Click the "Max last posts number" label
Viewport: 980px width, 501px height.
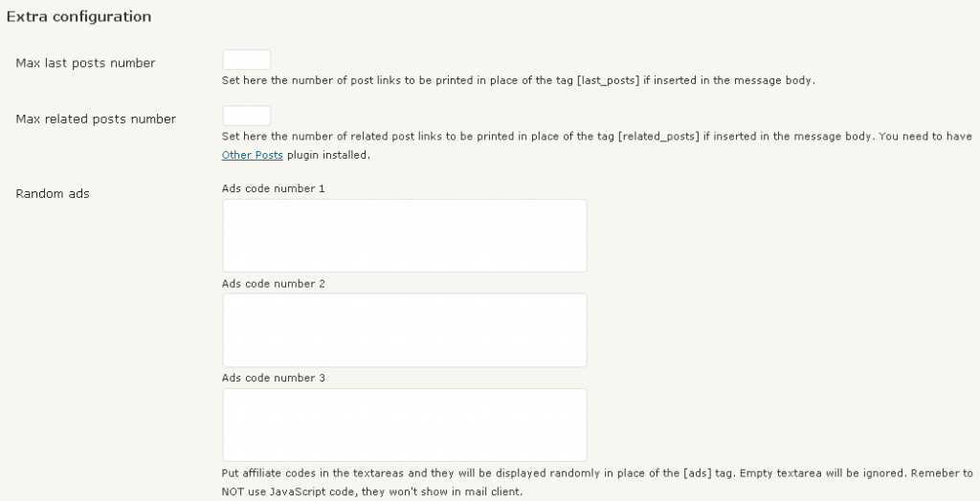click(85, 63)
